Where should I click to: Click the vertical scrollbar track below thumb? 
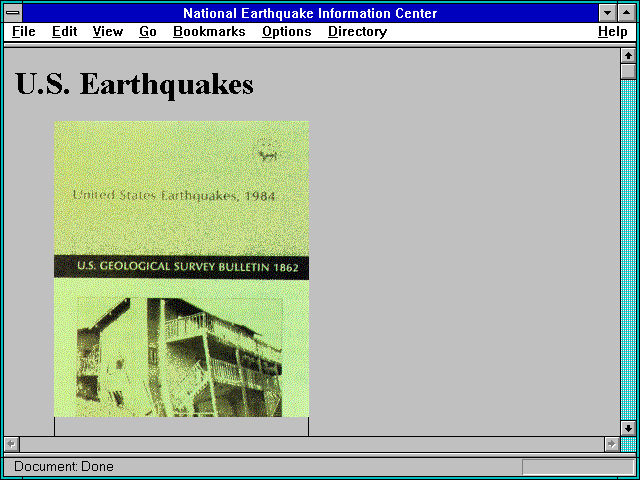click(x=628, y=250)
